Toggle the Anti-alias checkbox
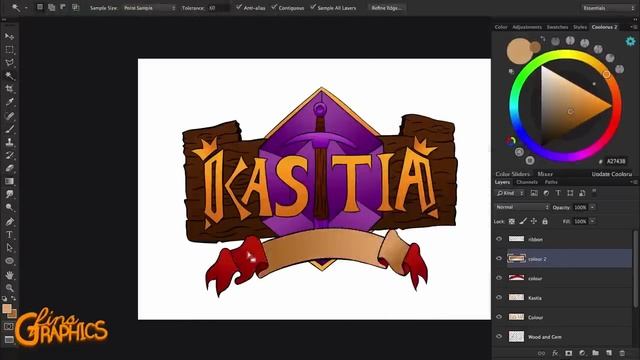The height and width of the screenshot is (360, 640). [239, 7]
